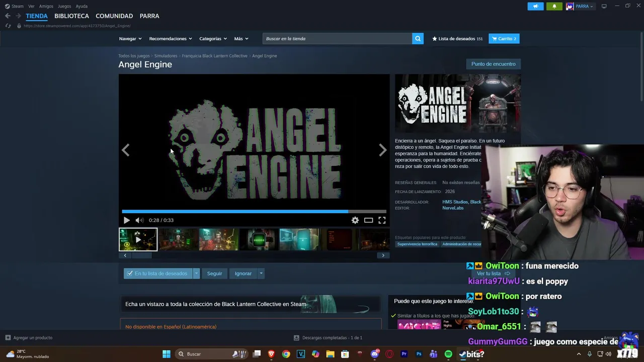Enter fullscreen on the trailer

click(382, 220)
